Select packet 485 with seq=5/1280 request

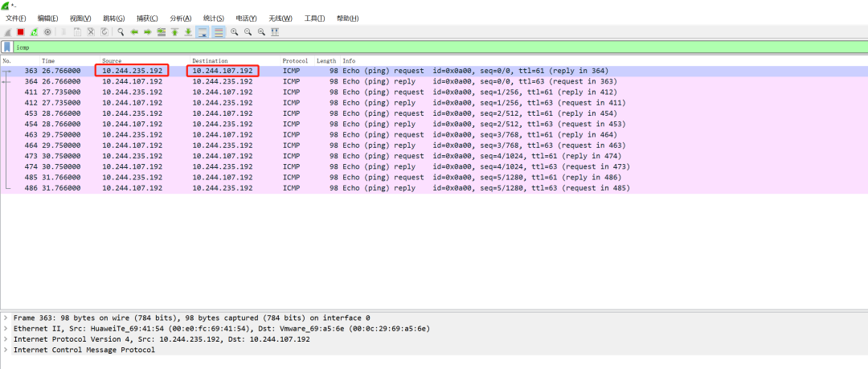click(x=434, y=178)
